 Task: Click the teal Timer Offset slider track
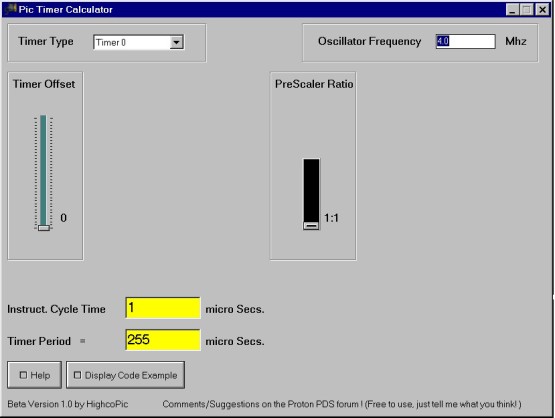[x=43, y=170]
